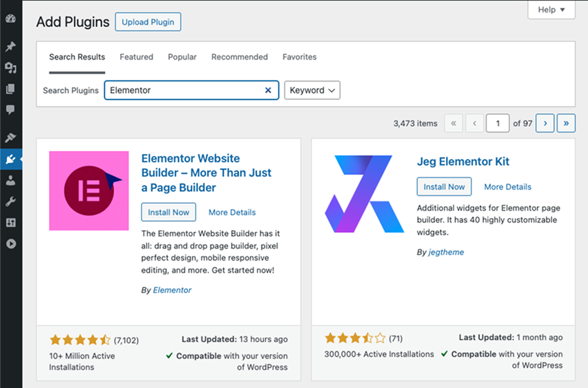Open the Dashboard from the sidebar
Image resolution: width=588 pixels, height=388 pixels.
pos(11,19)
